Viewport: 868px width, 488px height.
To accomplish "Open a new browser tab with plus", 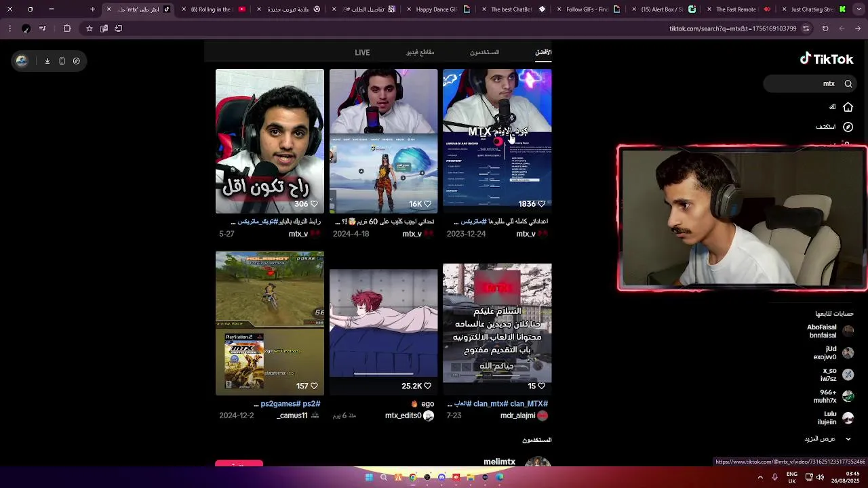I will pyautogui.click(x=93, y=9).
